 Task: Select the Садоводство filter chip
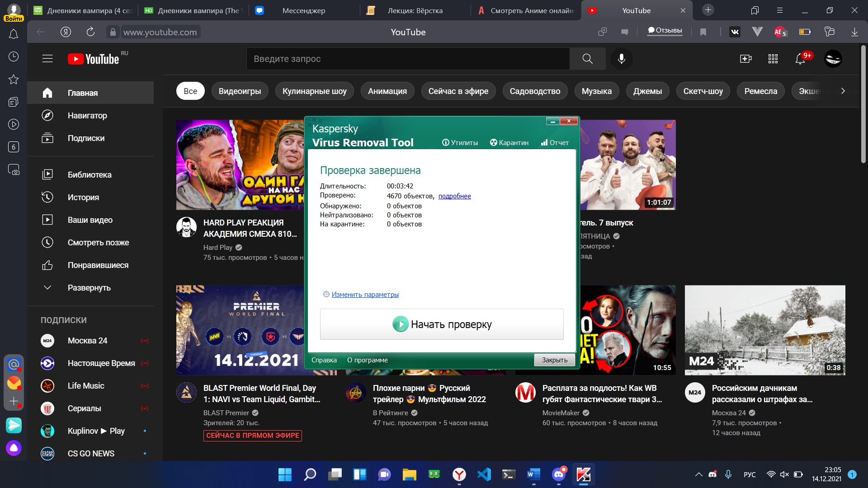(x=535, y=91)
